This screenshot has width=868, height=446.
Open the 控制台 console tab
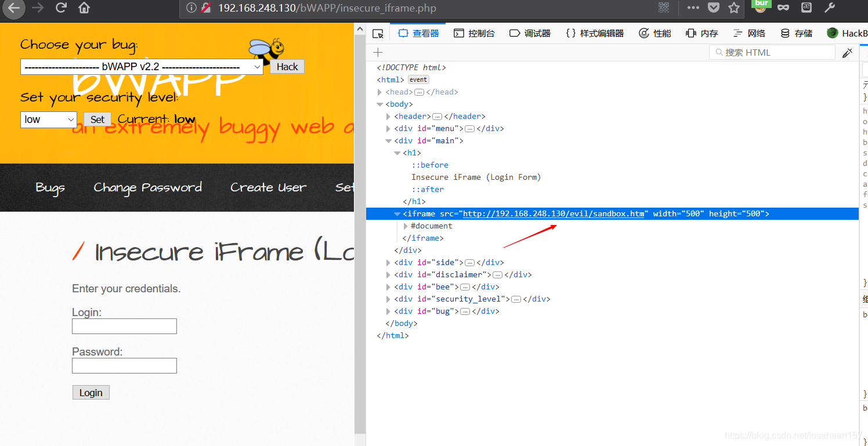(x=474, y=34)
